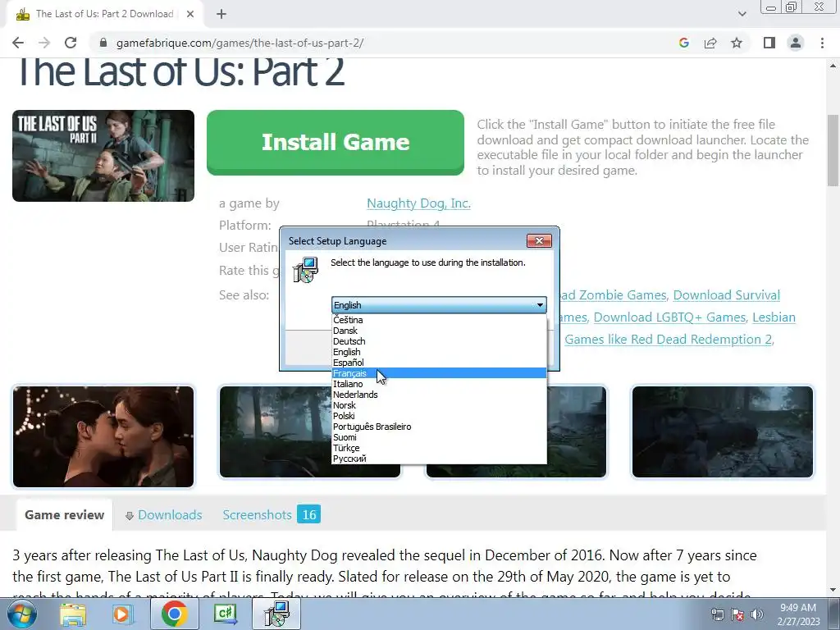Open the side panel icon
Screen dimensions: 840x630
[769, 43]
